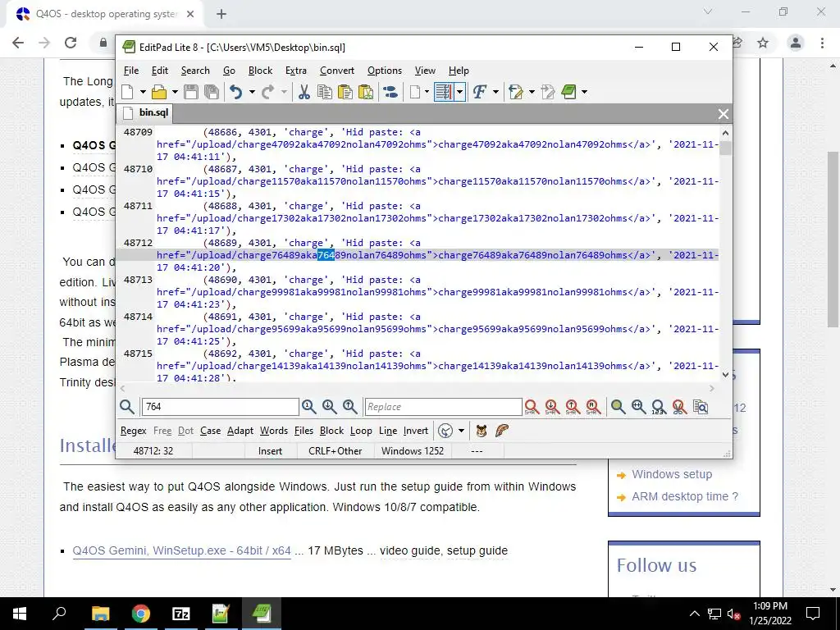Open the setup guide link
840x630 pixels.
(477, 550)
